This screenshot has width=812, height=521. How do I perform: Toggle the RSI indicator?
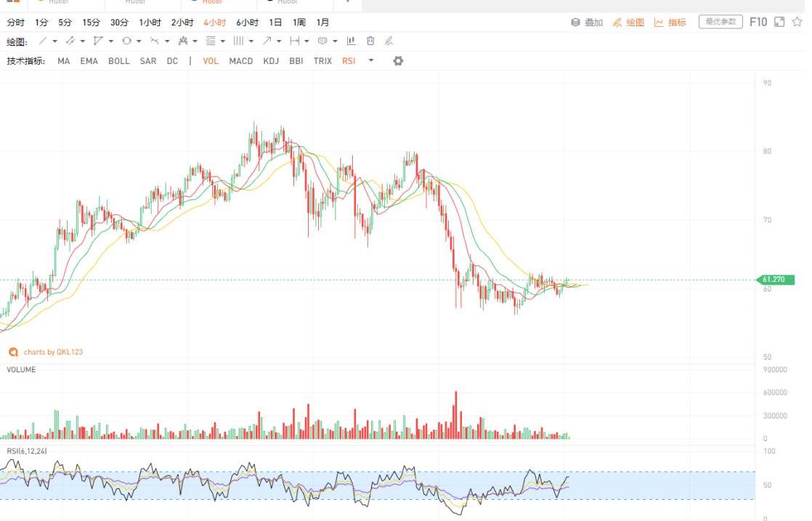point(349,61)
